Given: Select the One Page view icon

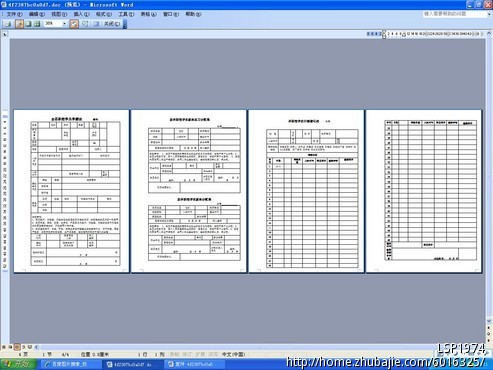Looking at the screenshot, I should coord(28,24).
